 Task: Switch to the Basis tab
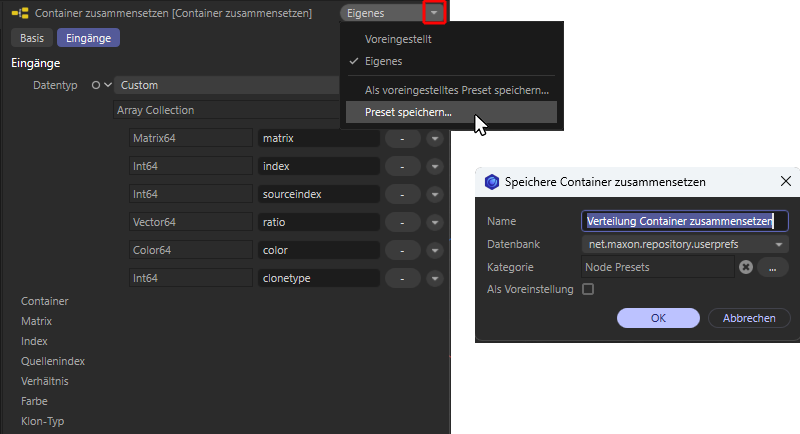tap(31, 38)
